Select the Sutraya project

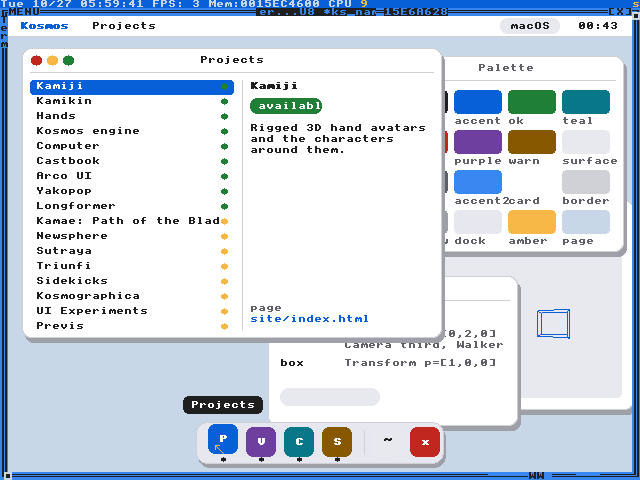tap(132, 251)
